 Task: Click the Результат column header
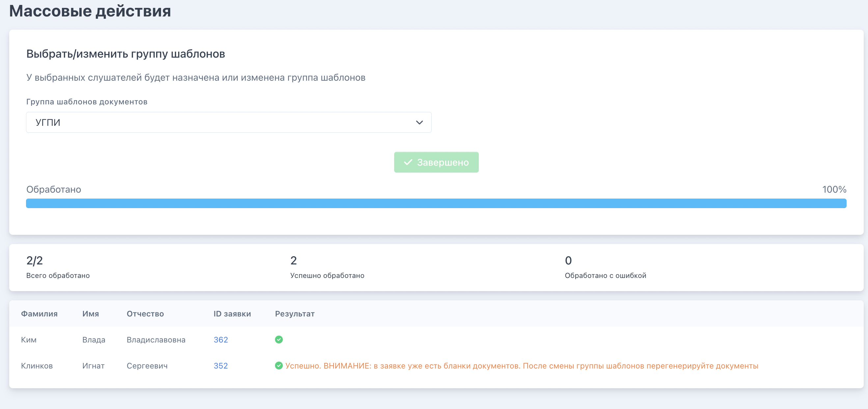(x=295, y=314)
